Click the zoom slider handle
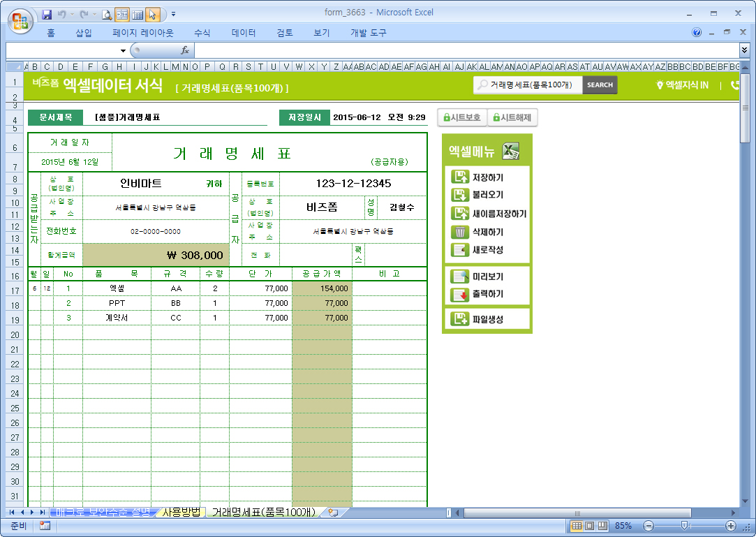Image resolution: width=756 pixels, height=537 pixels. pyautogui.click(x=685, y=526)
